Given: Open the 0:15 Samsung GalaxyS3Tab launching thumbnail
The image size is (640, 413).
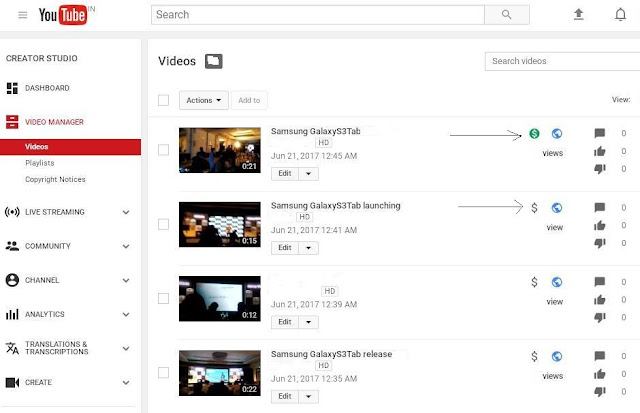Looking at the screenshot, I should click(x=220, y=224).
